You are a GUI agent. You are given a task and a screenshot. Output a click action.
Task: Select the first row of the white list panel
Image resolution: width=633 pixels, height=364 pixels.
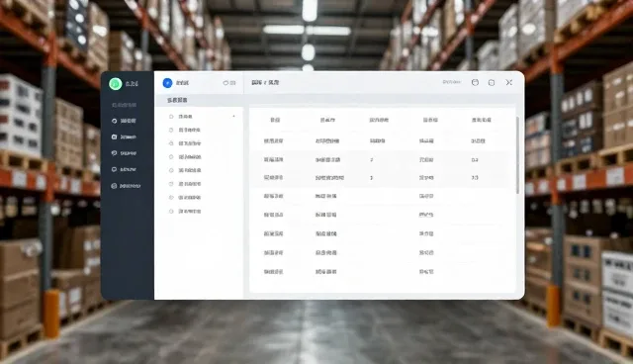click(x=199, y=116)
